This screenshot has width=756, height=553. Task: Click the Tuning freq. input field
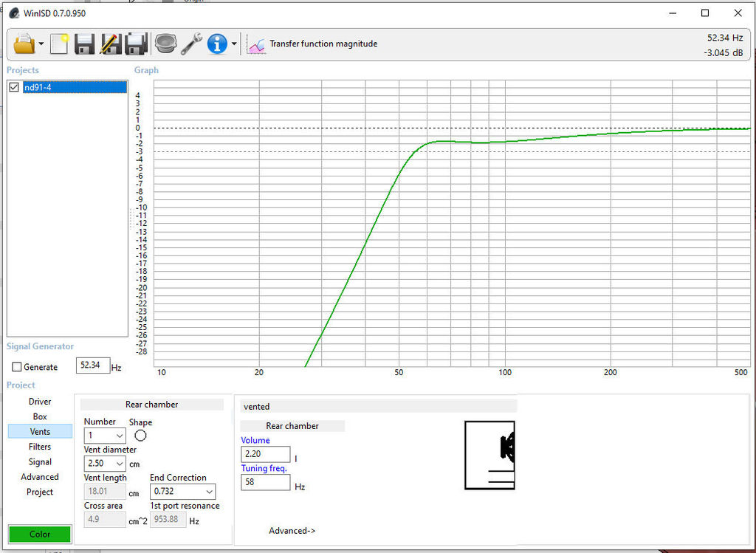(x=265, y=482)
